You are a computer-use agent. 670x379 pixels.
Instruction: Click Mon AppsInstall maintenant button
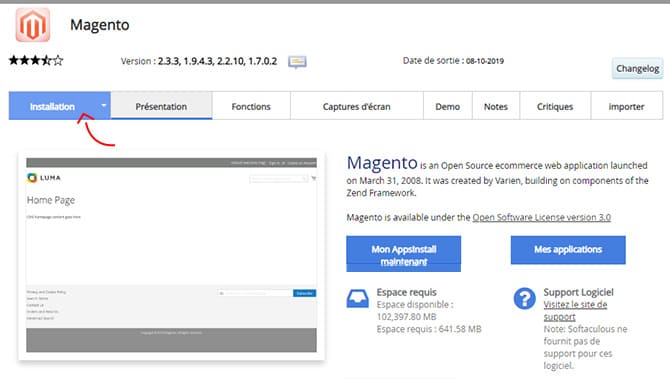[403, 254]
